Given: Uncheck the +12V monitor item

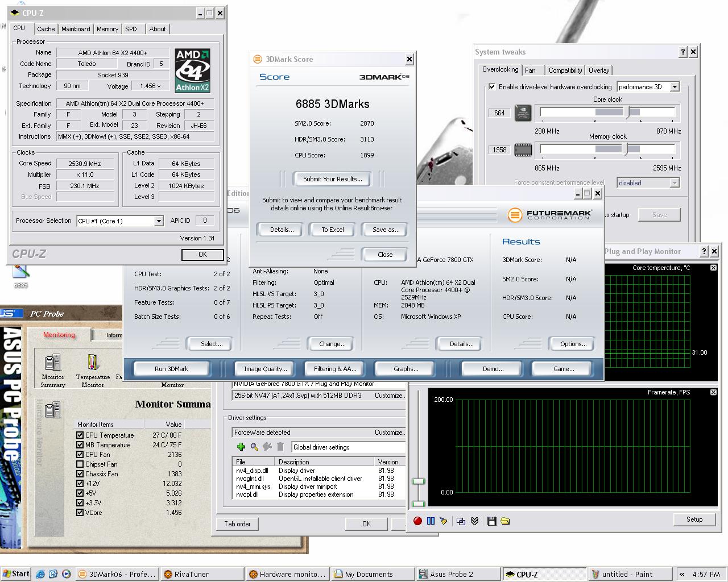Looking at the screenshot, I should click(x=80, y=484).
